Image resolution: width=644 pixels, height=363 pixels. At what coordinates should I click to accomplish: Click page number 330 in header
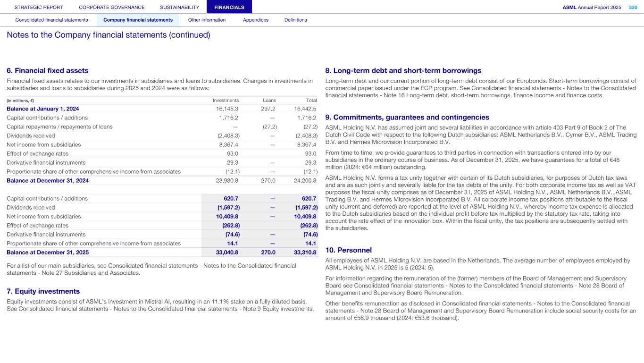(633, 7)
